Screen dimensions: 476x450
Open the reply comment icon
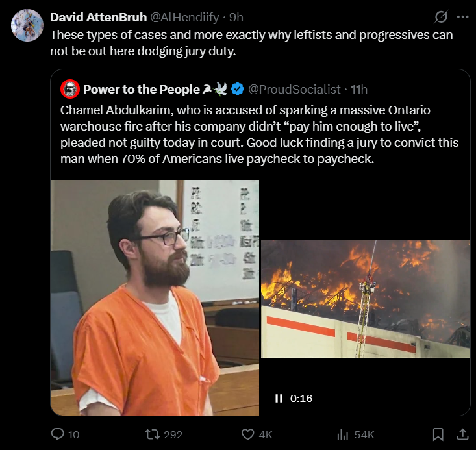click(57, 434)
